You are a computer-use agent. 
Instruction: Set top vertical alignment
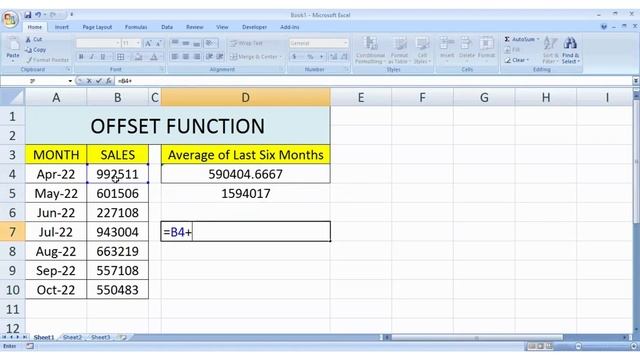pos(174,43)
